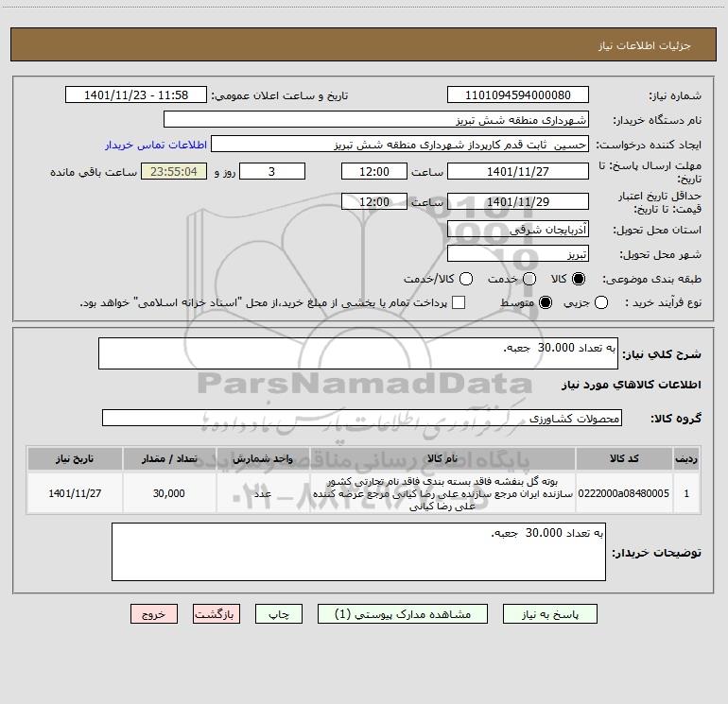Viewport: 728px width, 704px height.
Task: Click the گروه کالا field محصولات کشاورزی
Action: [x=362, y=418]
